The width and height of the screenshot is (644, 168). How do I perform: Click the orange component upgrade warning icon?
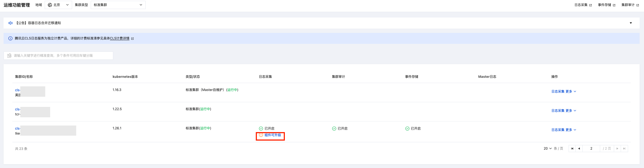[261, 135]
